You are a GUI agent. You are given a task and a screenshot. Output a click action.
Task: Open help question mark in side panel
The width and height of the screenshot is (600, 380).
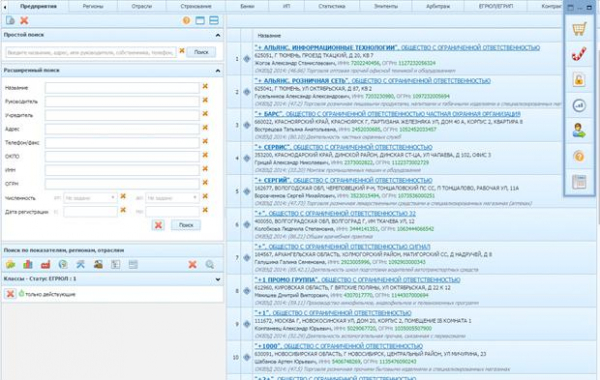click(579, 156)
